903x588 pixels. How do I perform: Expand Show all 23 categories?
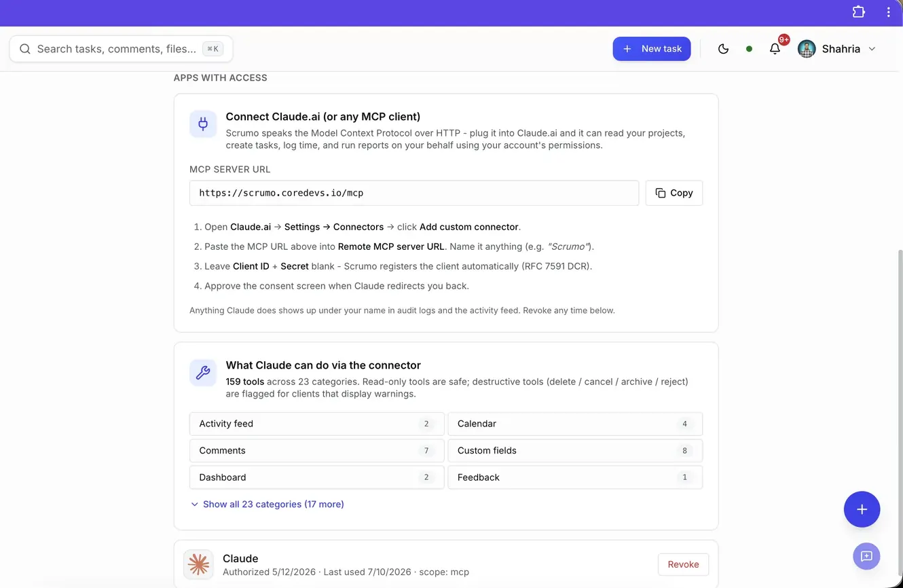pyautogui.click(x=267, y=504)
